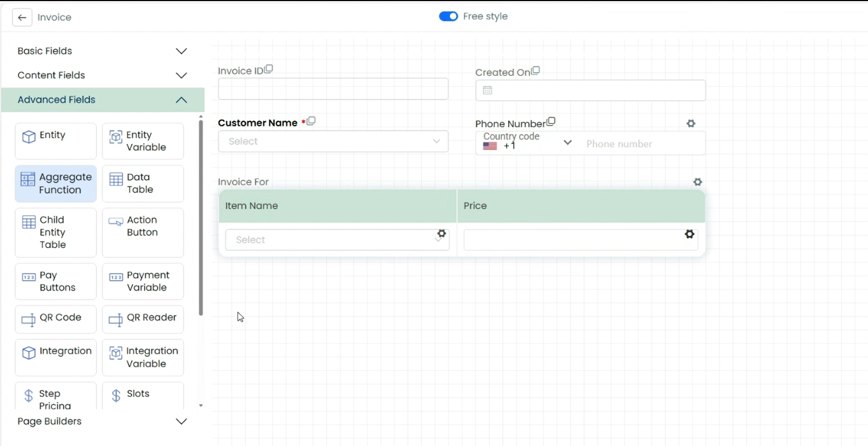Toggle the Free style switch
The image size is (868, 446).
[x=448, y=16]
